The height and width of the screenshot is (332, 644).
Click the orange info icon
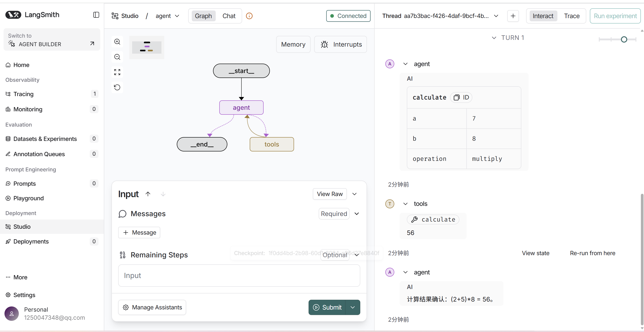tap(249, 16)
